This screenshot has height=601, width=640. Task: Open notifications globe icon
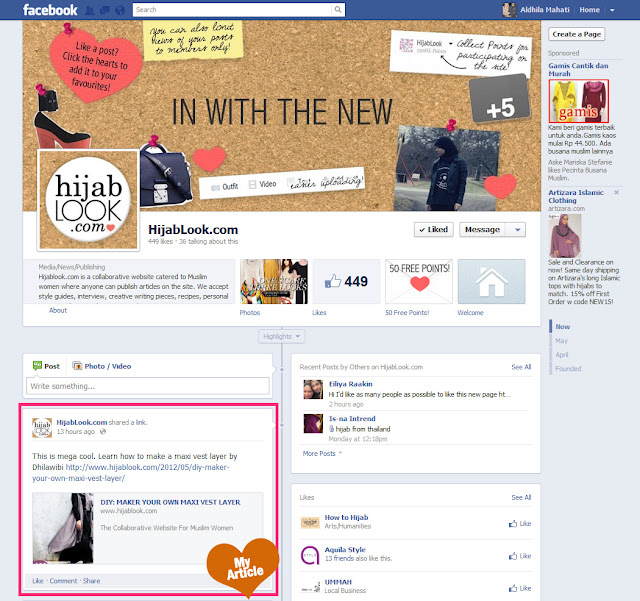pos(120,10)
